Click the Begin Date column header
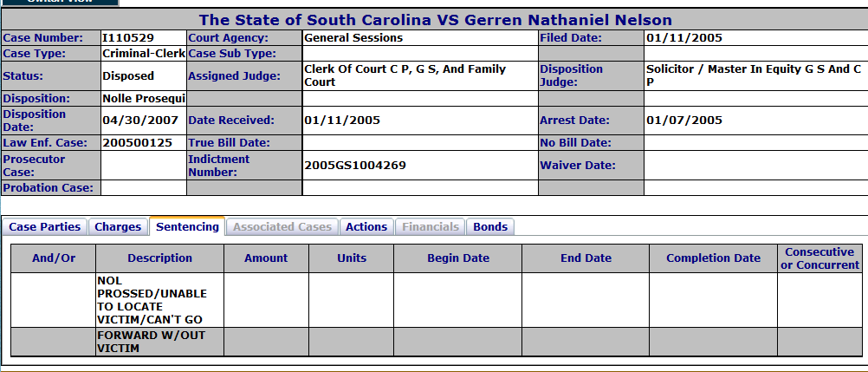Image resolution: width=868 pixels, height=372 pixels. [x=457, y=258]
